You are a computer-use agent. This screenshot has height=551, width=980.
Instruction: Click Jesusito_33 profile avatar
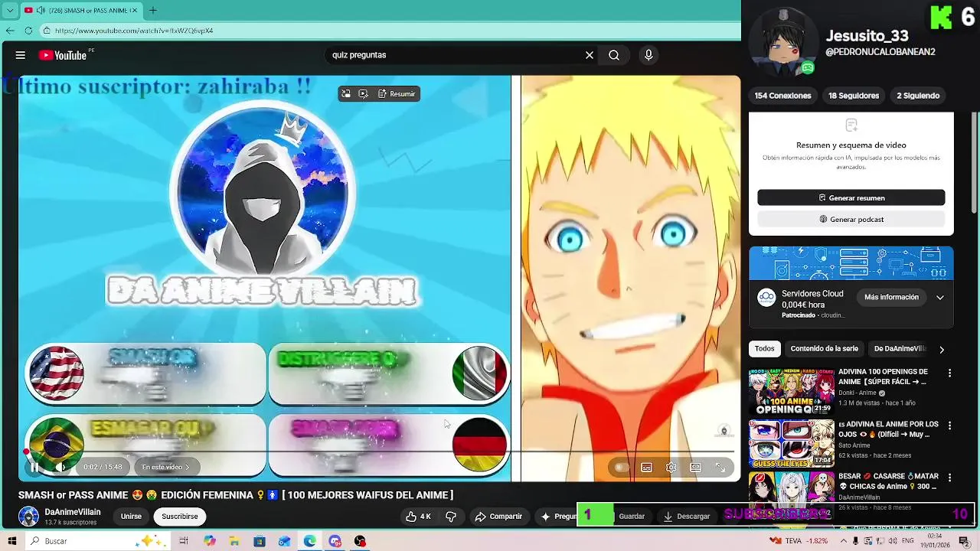pos(783,42)
